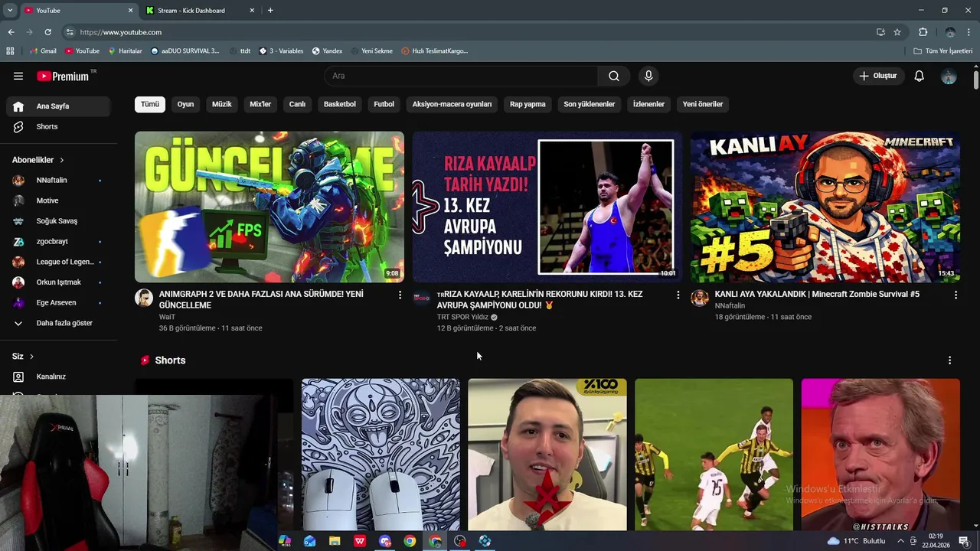Select the Müzik filter chip
Screen dimensions: 980x551
tap(222, 104)
